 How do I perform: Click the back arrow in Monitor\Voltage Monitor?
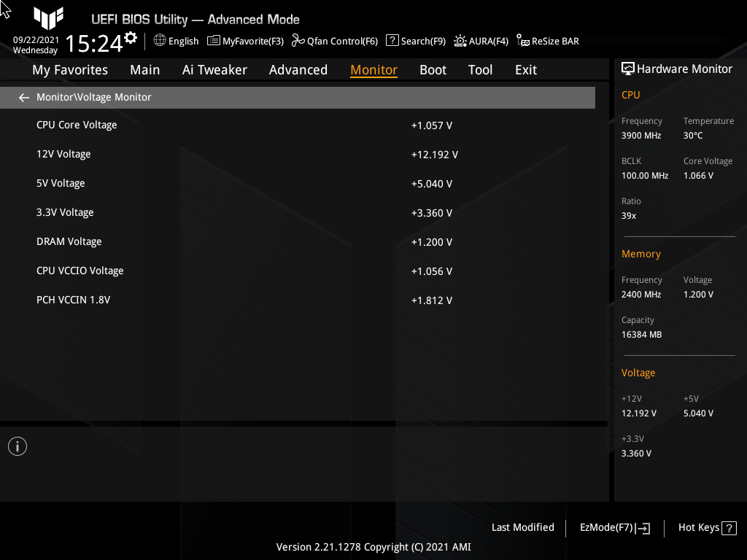click(x=24, y=98)
